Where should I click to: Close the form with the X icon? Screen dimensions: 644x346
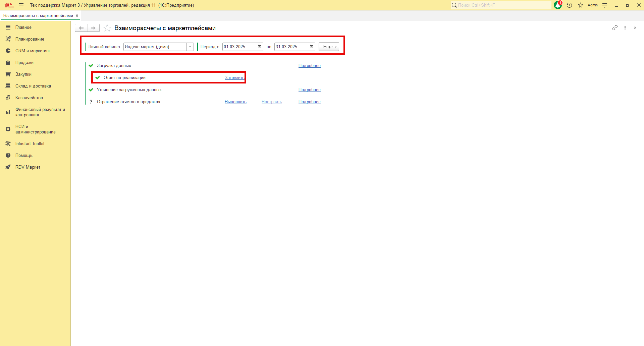click(635, 28)
